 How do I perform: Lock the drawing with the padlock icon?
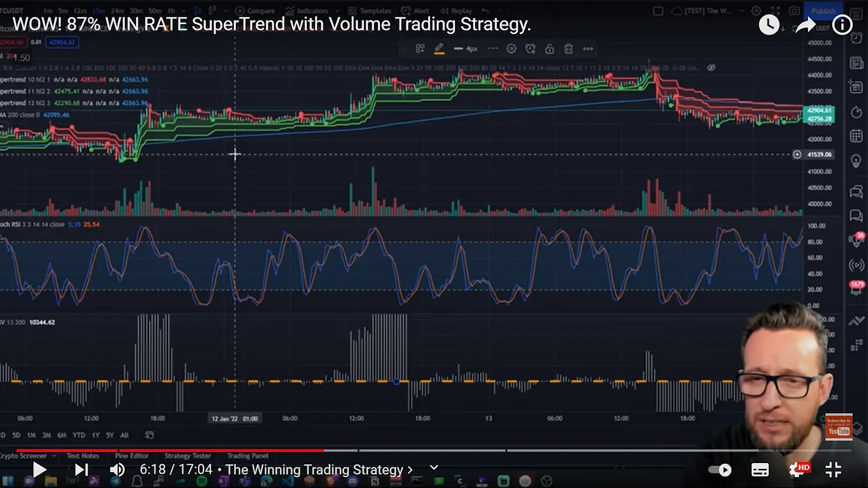click(550, 49)
